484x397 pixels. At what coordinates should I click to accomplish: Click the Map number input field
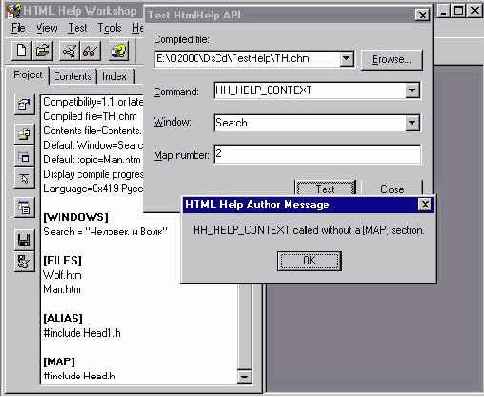pyautogui.click(x=317, y=154)
